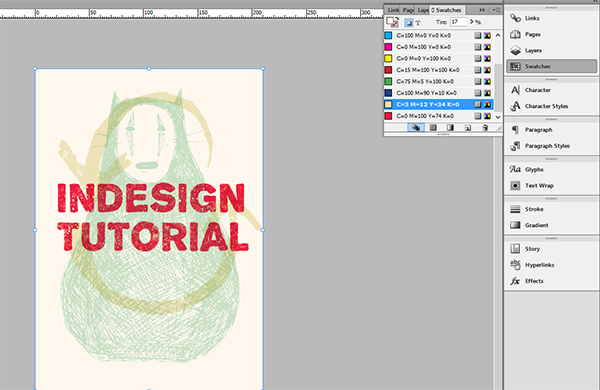
Task: Click the right-middle frame handle
Action: point(262,230)
